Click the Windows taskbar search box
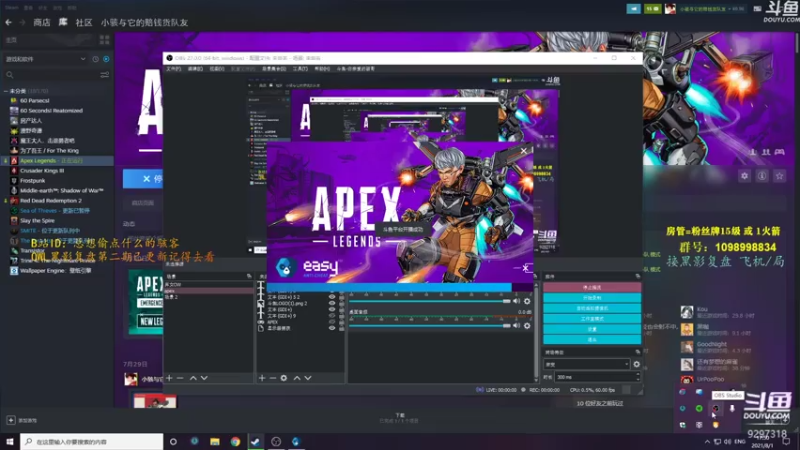 (92, 441)
